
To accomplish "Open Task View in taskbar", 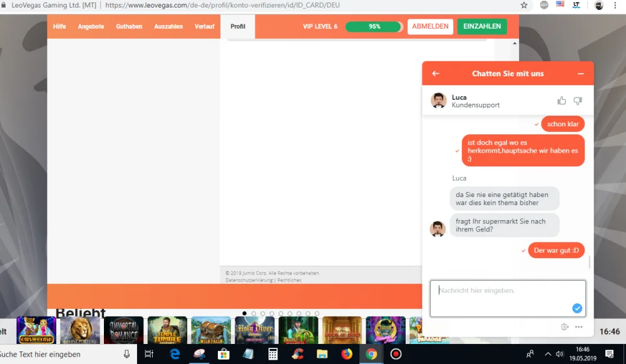I will (149, 354).
